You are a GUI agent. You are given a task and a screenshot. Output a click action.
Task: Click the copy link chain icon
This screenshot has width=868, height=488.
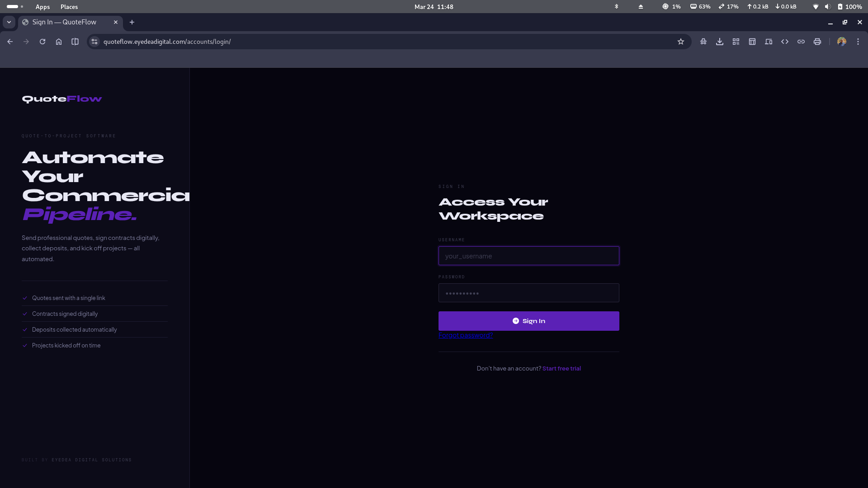click(x=801, y=42)
